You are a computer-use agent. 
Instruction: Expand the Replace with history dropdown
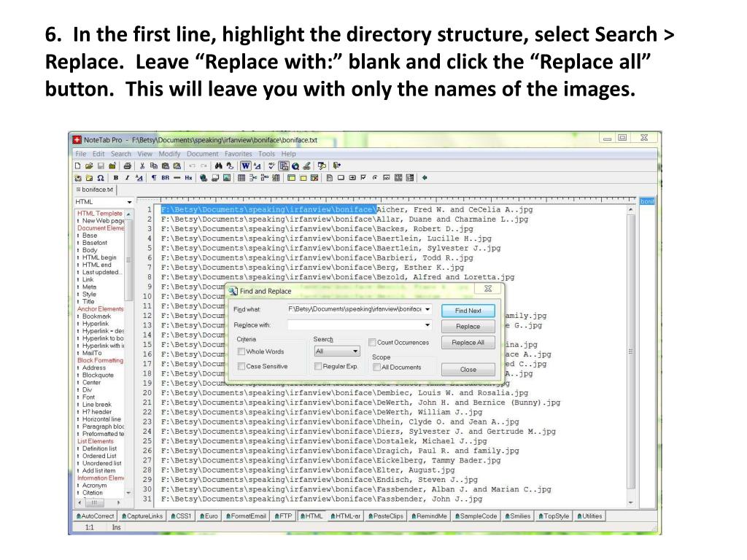[x=427, y=324]
